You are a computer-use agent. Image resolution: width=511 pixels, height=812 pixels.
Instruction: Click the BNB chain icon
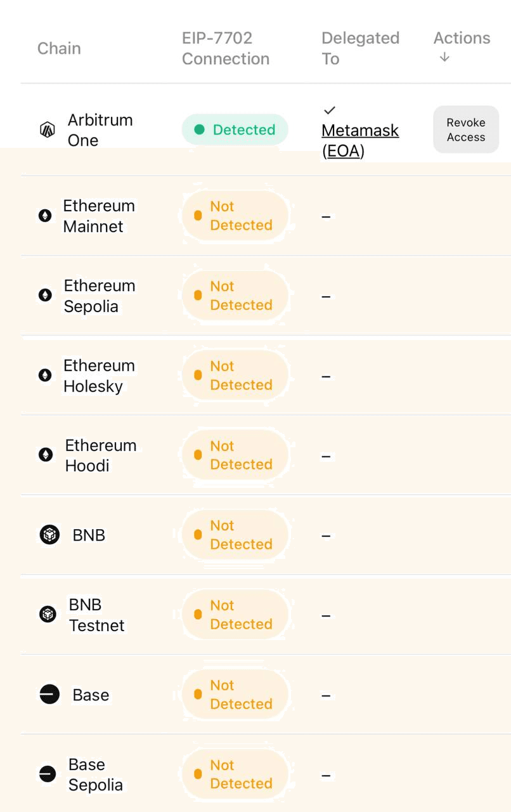pos(49,535)
